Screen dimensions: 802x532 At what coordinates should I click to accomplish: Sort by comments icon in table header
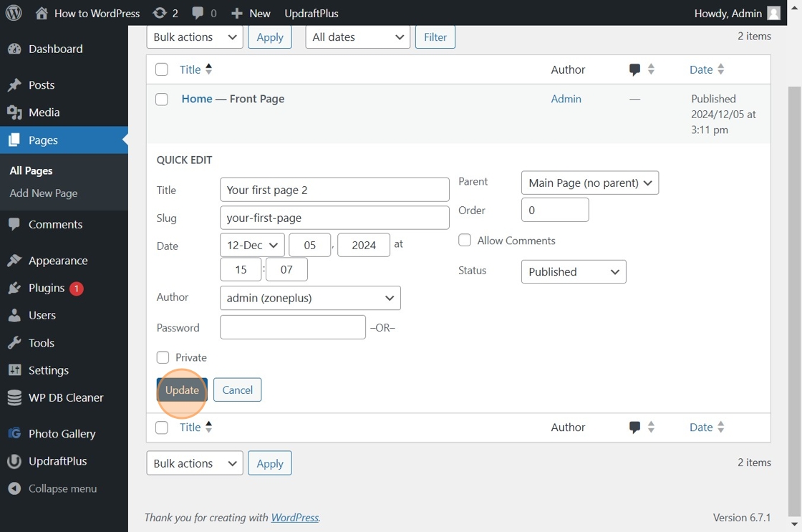[634, 69]
